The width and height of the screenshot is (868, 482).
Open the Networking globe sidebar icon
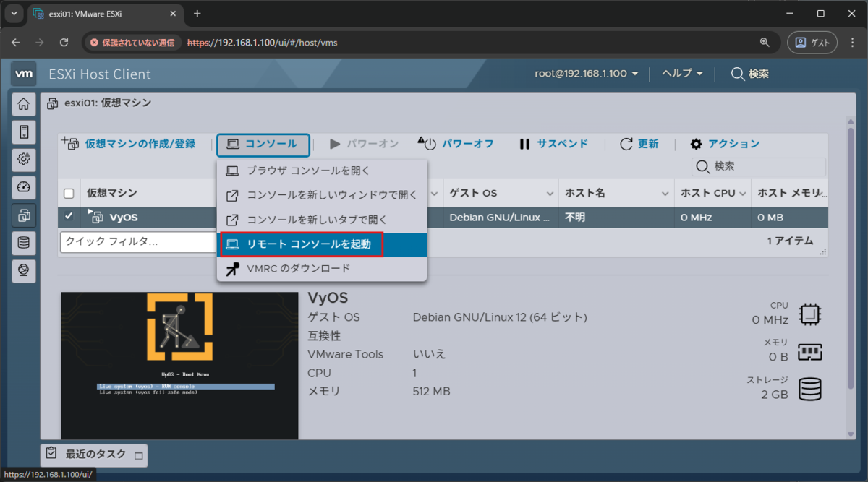pyautogui.click(x=24, y=270)
